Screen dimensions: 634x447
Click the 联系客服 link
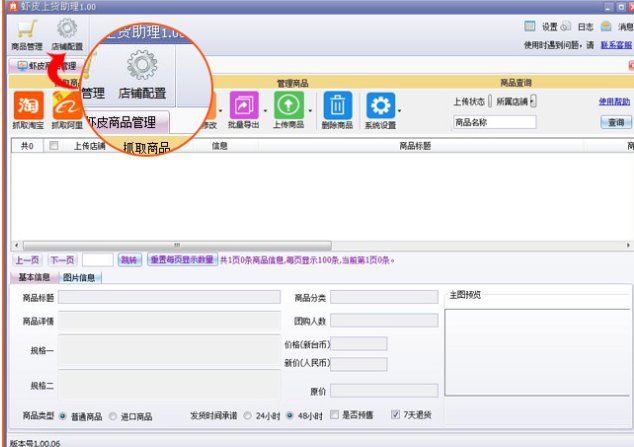pos(616,45)
